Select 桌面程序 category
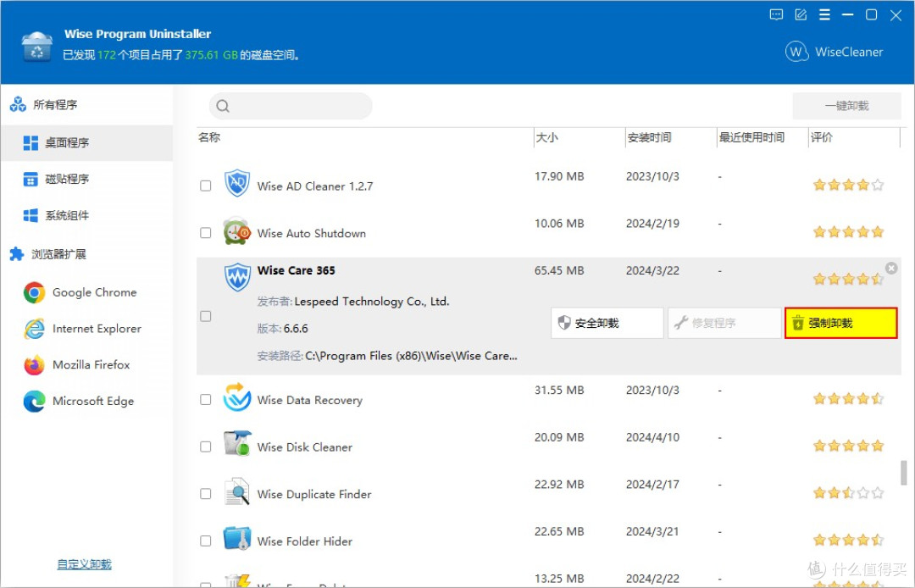Image resolution: width=915 pixels, height=588 pixels. pyautogui.click(x=87, y=142)
